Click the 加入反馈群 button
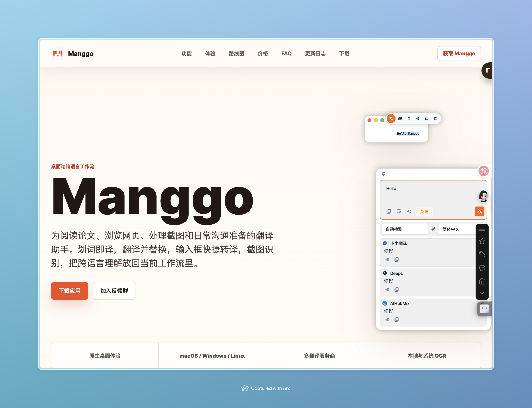This screenshot has height=408, width=532. (114, 291)
